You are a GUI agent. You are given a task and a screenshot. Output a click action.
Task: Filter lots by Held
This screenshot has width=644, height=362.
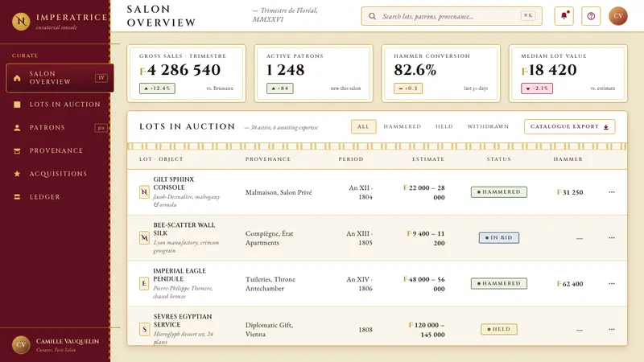click(444, 126)
